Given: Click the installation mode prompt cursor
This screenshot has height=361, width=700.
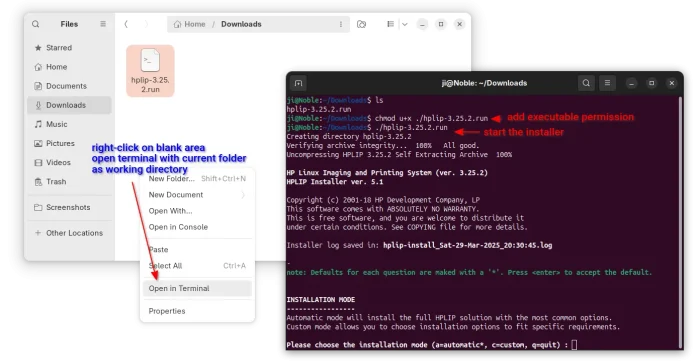Looking at the screenshot, I should coord(575,345).
